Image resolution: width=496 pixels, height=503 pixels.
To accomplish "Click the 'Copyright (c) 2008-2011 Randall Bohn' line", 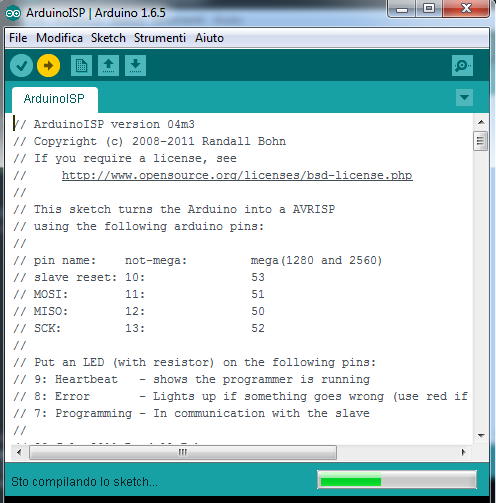I will pyautogui.click(x=150, y=141).
